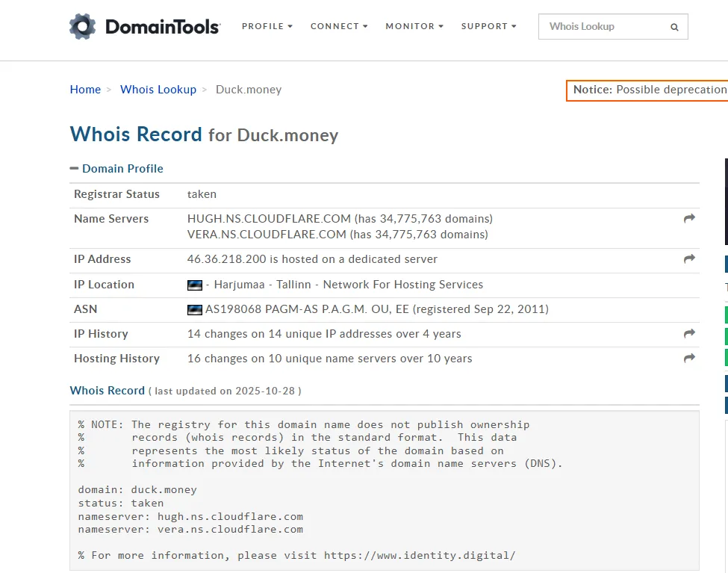Click the IP History share arrow icon
The width and height of the screenshot is (728, 573).
click(689, 334)
